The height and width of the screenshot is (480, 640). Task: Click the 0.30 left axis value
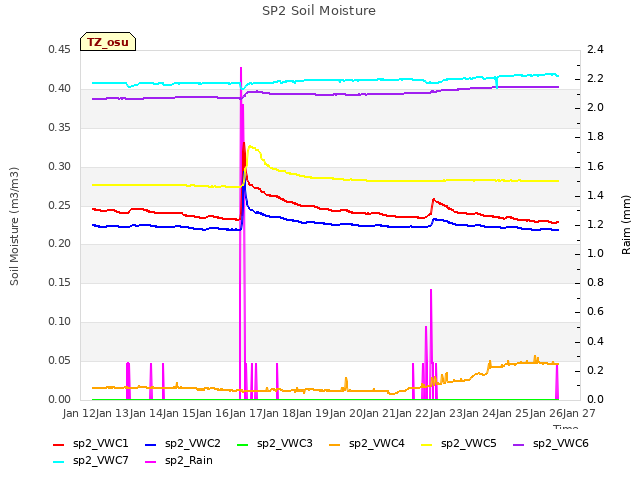click(x=60, y=166)
